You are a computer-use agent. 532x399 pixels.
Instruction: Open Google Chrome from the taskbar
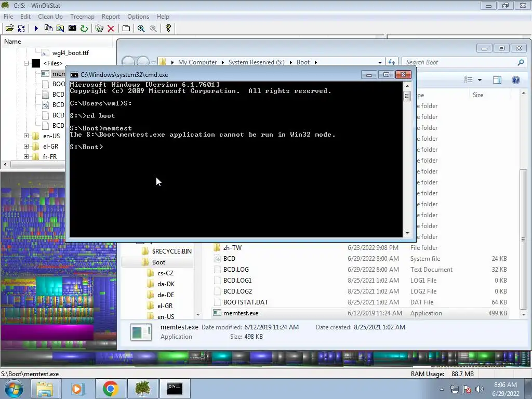(x=110, y=389)
